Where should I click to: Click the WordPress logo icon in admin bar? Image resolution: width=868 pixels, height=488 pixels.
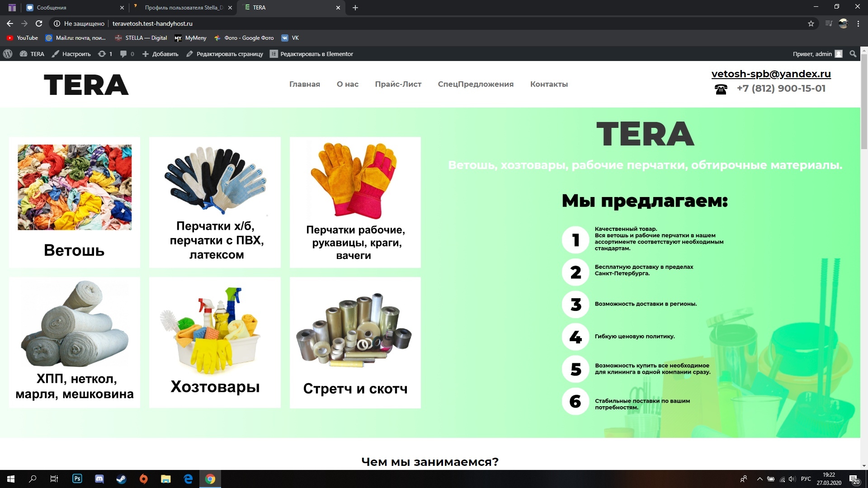[x=7, y=54]
